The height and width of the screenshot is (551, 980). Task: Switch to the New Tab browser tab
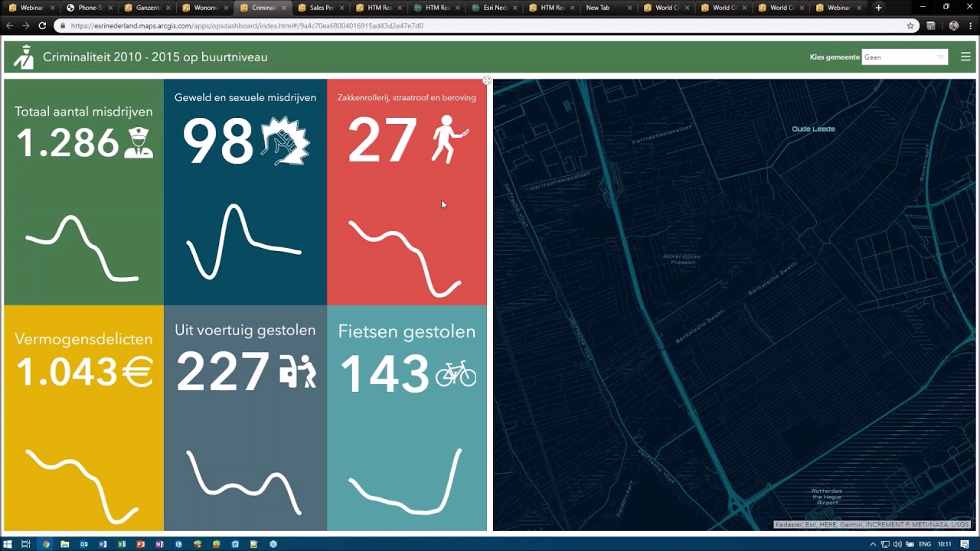609,8
